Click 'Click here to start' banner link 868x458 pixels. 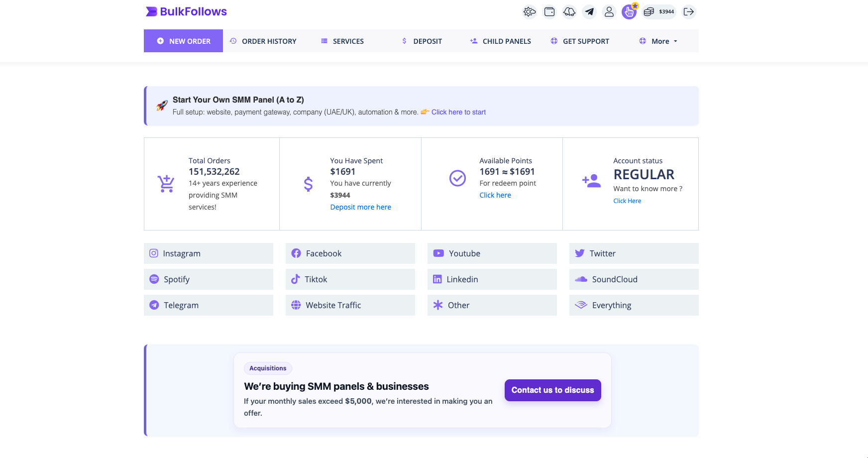point(458,112)
